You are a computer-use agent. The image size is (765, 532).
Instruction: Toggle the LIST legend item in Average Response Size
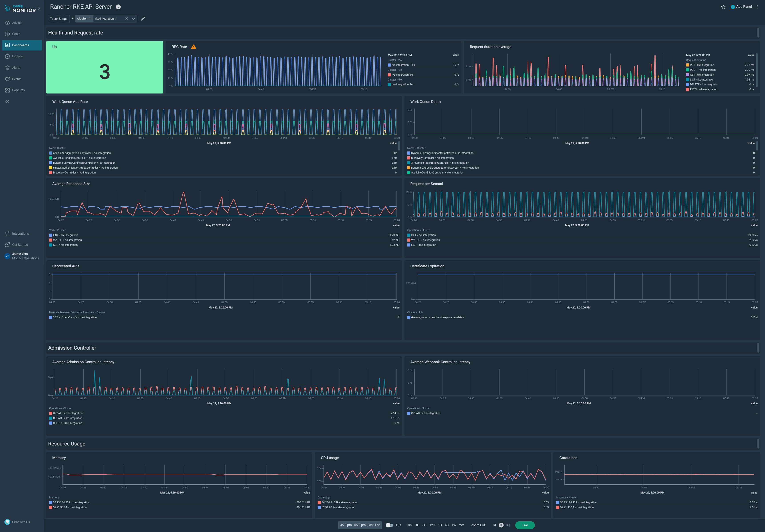point(65,235)
